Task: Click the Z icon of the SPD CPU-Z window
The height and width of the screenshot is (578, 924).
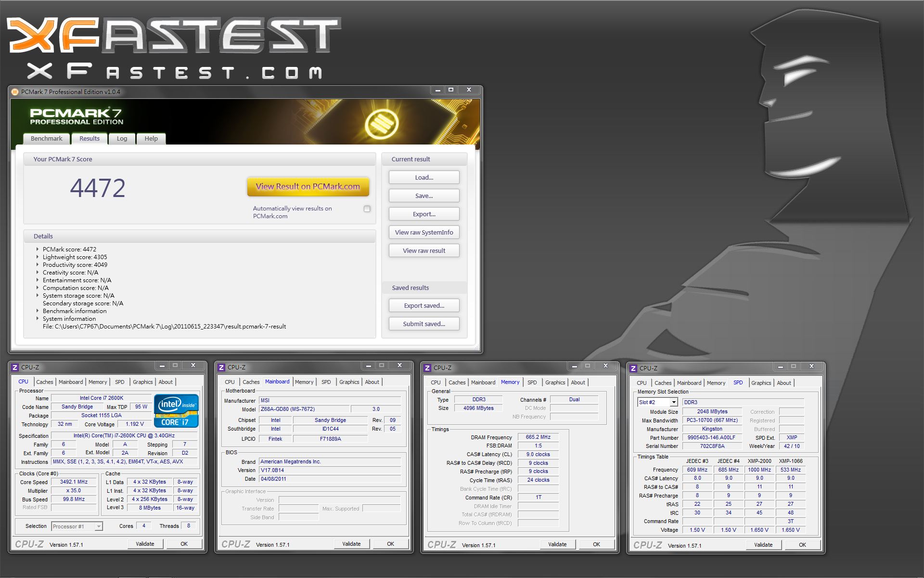Action: (633, 368)
